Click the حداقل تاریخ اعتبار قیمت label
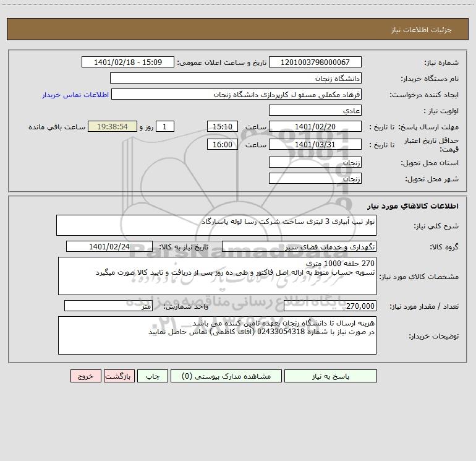The image size is (476, 461). (431, 145)
